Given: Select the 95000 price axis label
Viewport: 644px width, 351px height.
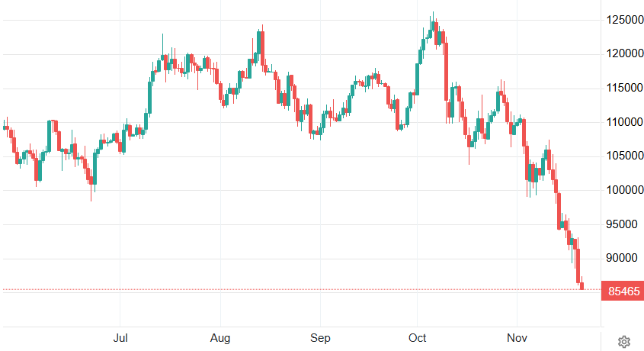Looking at the screenshot, I should tap(622, 224).
